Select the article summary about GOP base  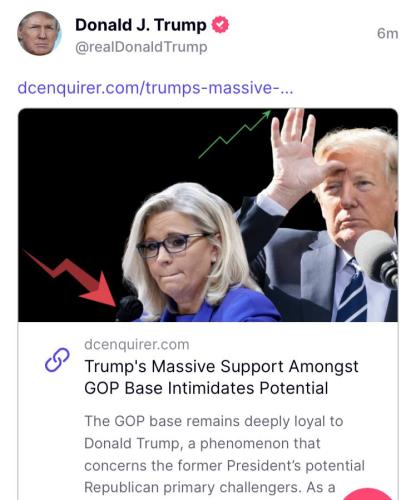click(224, 454)
